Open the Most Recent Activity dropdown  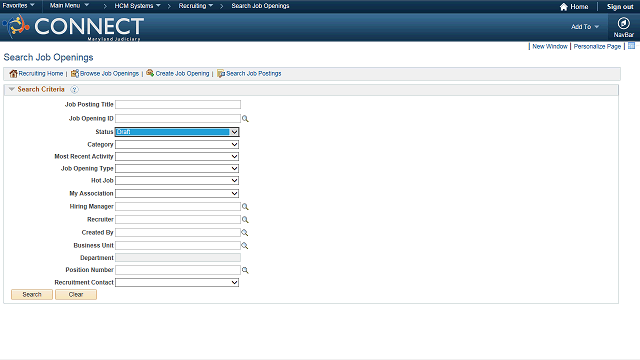(x=177, y=156)
